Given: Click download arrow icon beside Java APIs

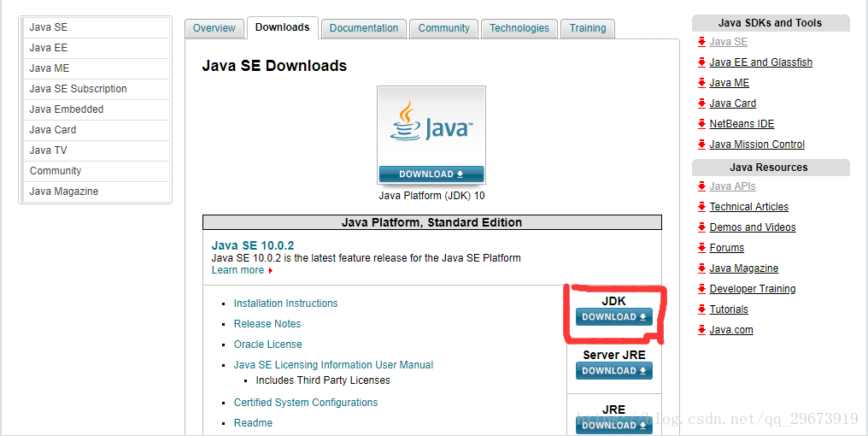Looking at the screenshot, I should [702, 186].
